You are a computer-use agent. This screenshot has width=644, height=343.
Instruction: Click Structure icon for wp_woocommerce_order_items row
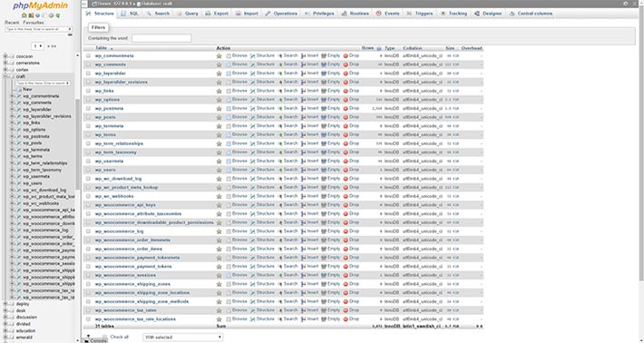point(252,249)
